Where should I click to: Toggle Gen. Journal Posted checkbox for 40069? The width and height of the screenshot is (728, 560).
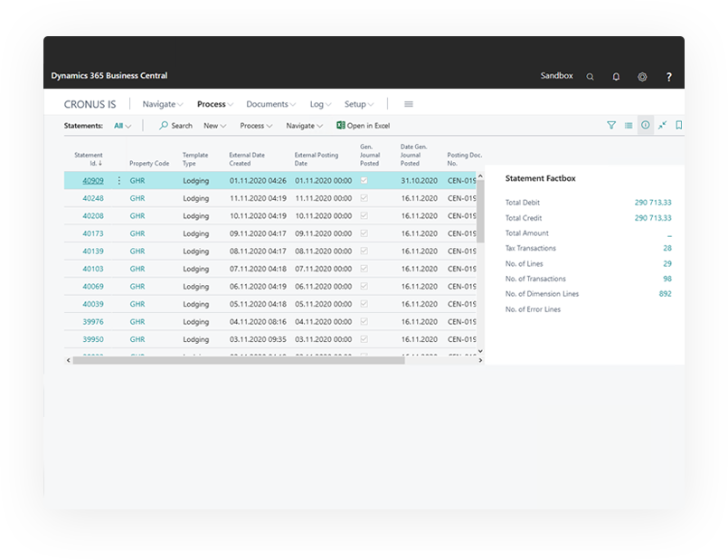pyautogui.click(x=364, y=286)
